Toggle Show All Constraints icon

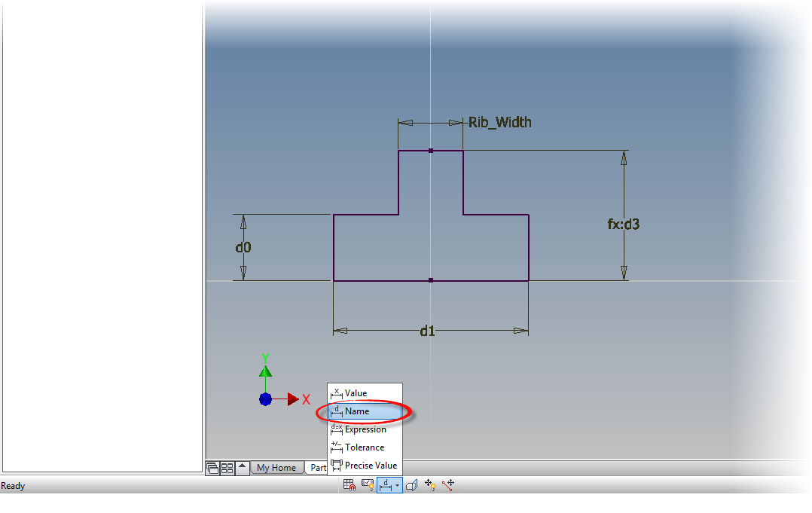(x=368, y=485)
